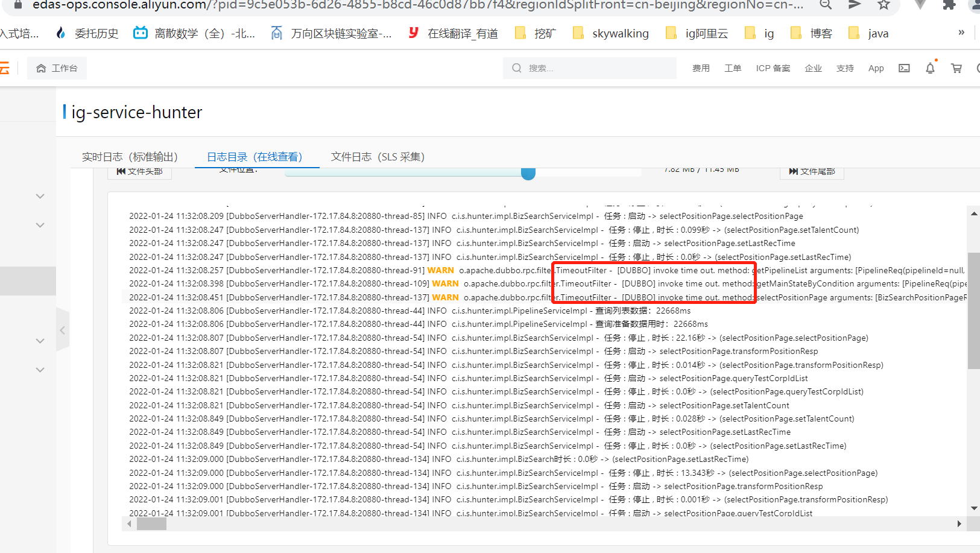Open the 工单 menu
This screenshot has height=553, width=980.
733,68
